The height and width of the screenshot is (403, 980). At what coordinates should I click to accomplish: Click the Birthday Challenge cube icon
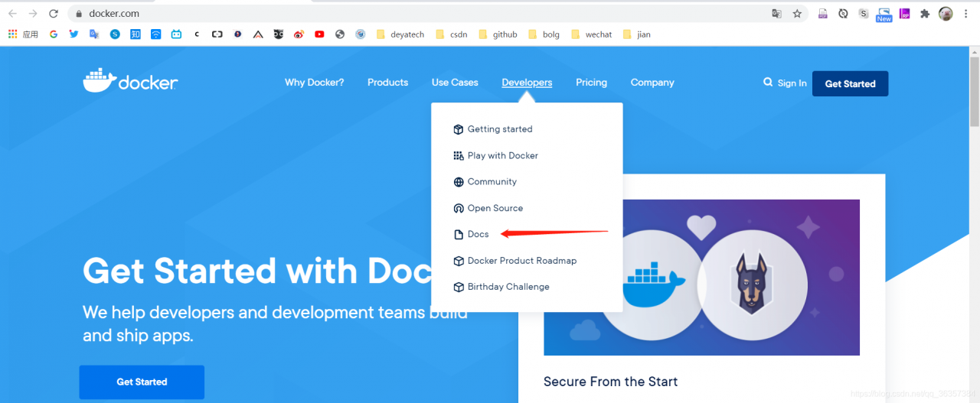(x=459, y=287)
